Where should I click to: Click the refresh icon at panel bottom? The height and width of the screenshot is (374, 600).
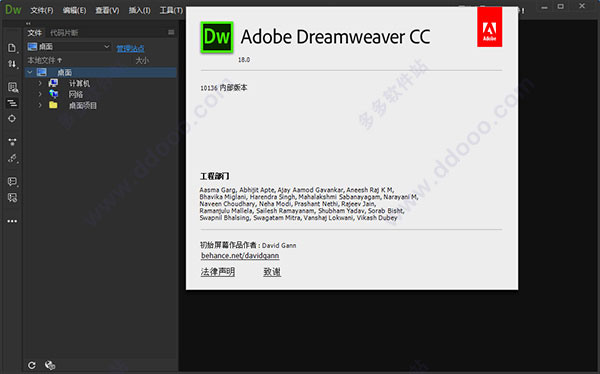coord(32,365)
